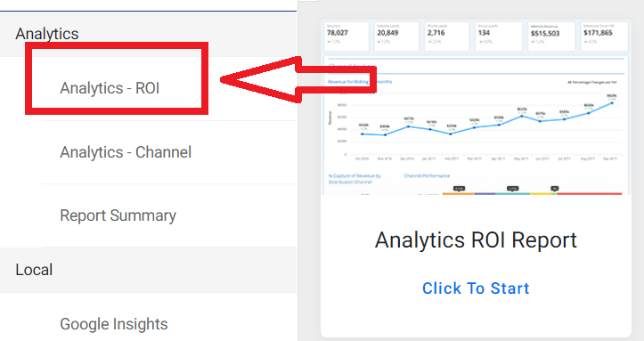Open the Analytics - ROI menu item
This screenshot has height=341, width=644.
pos(110,88)
